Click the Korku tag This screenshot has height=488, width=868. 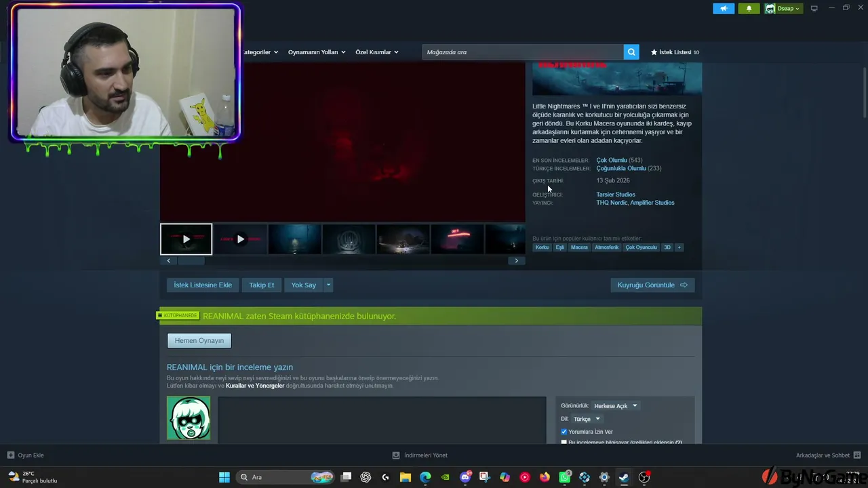pos(542,247)
